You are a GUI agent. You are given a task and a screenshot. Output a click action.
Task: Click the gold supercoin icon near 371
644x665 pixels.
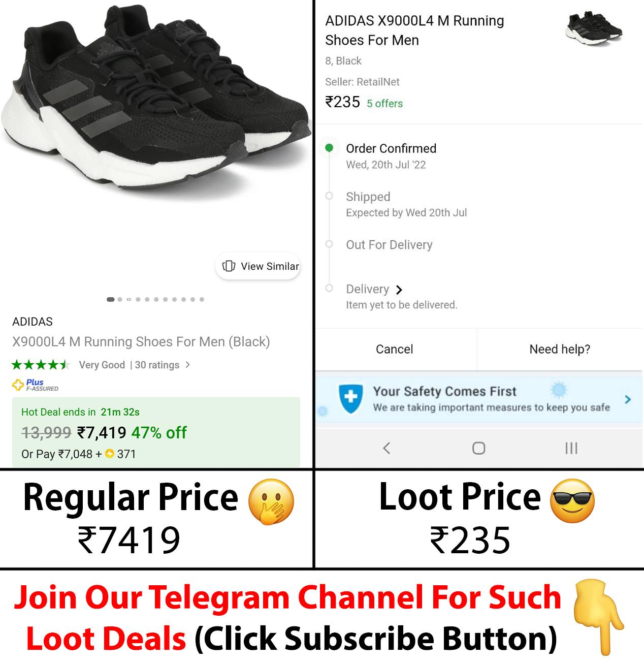coord(109,454)
